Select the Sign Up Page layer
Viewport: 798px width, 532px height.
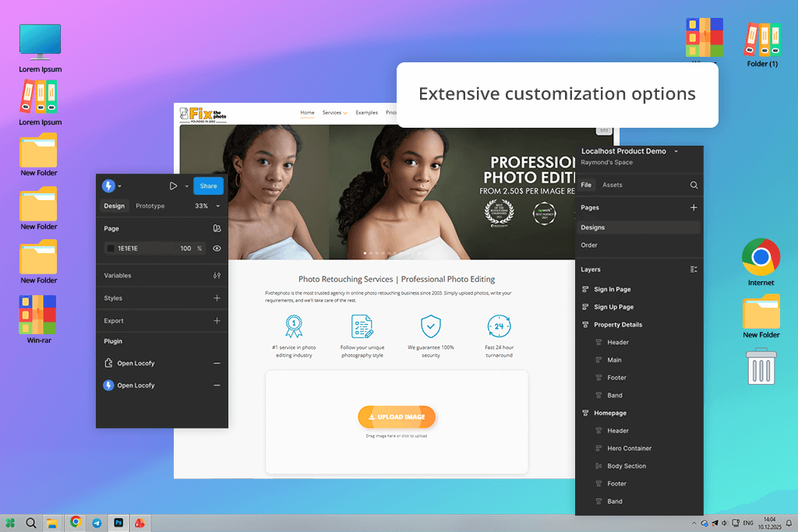[614, 307]
